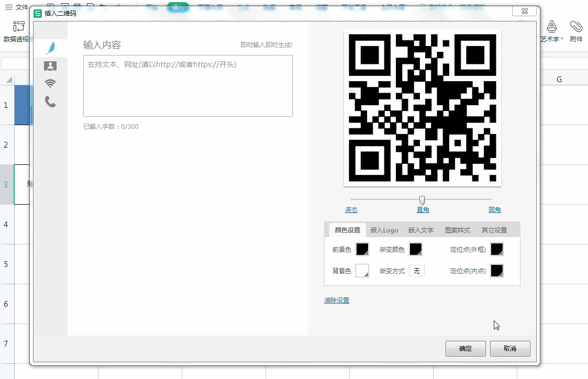The width and height of the screenshot is (588, 379).
Task: Choose the 直角 square-corner style link
Action: [423, 210]
